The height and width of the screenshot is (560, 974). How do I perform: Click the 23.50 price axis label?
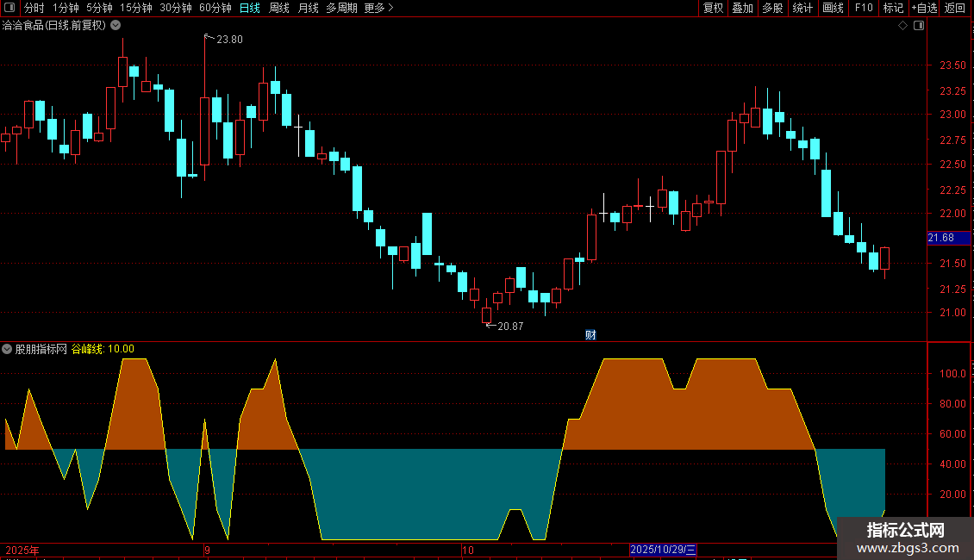[952, 65]
